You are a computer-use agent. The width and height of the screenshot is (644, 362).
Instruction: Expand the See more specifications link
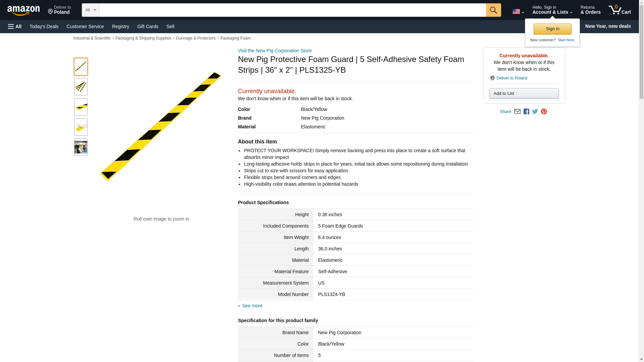[252, 306]
